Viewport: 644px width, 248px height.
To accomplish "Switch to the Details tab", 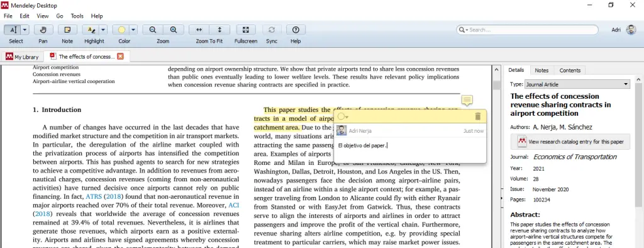I will pyautogui.click(x=516, y=70).
